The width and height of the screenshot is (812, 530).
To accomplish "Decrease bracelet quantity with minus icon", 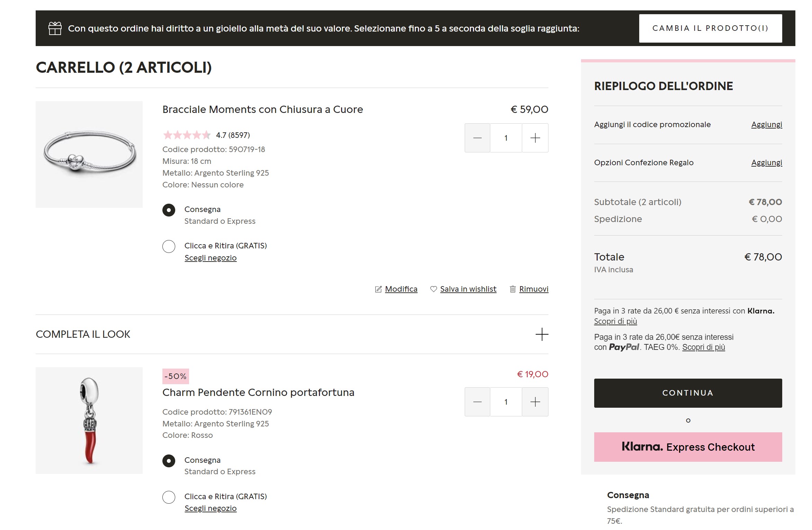I will click(477, 138).
